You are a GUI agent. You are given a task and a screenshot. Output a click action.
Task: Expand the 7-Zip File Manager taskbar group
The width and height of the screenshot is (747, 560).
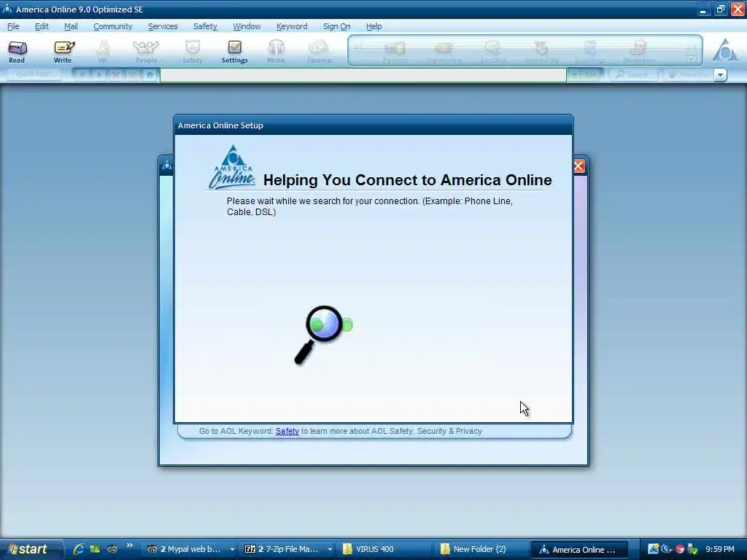(x=330, y=549)
